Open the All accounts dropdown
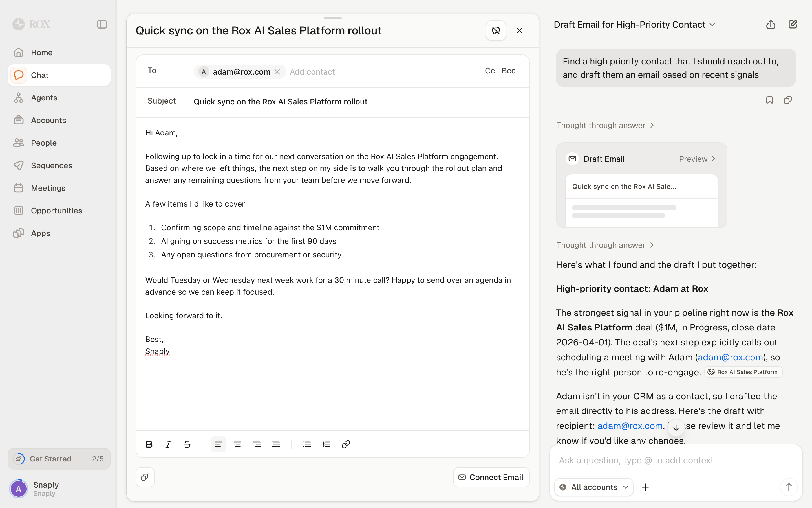Viewport: 812px width, 508px height. (x=593, y=487)
